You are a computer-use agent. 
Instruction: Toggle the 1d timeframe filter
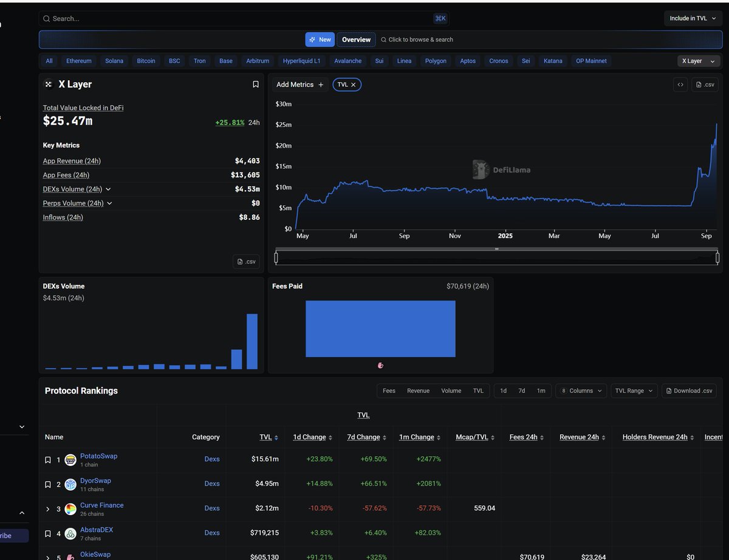[x=503, y=391]
